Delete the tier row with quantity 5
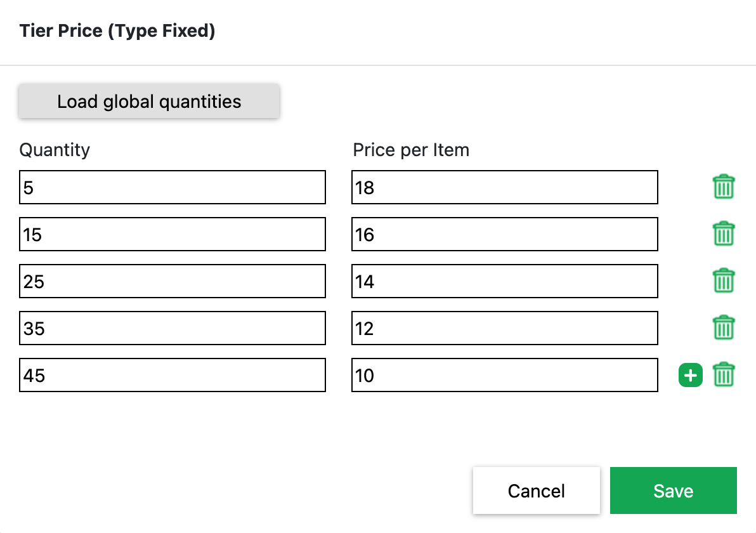Image resolution: width=756 pixels, height=533 pixels. coord(724,187)
